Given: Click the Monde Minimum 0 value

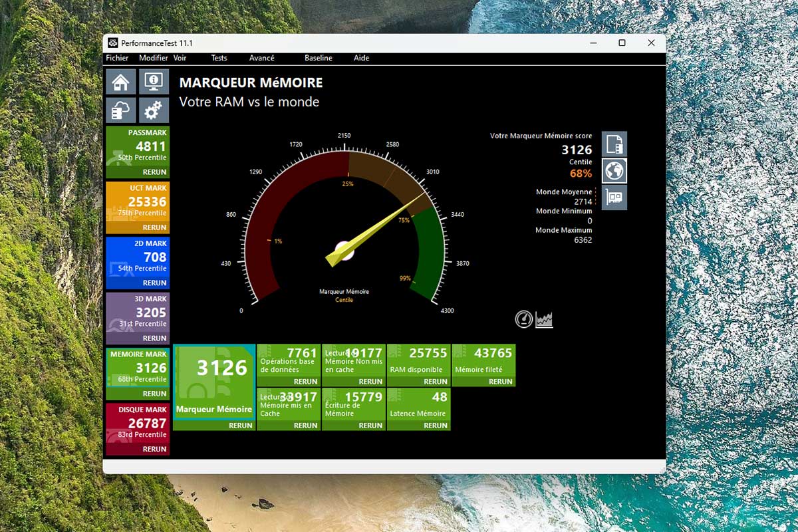Looking at the screenshot, I should point(589,221).
